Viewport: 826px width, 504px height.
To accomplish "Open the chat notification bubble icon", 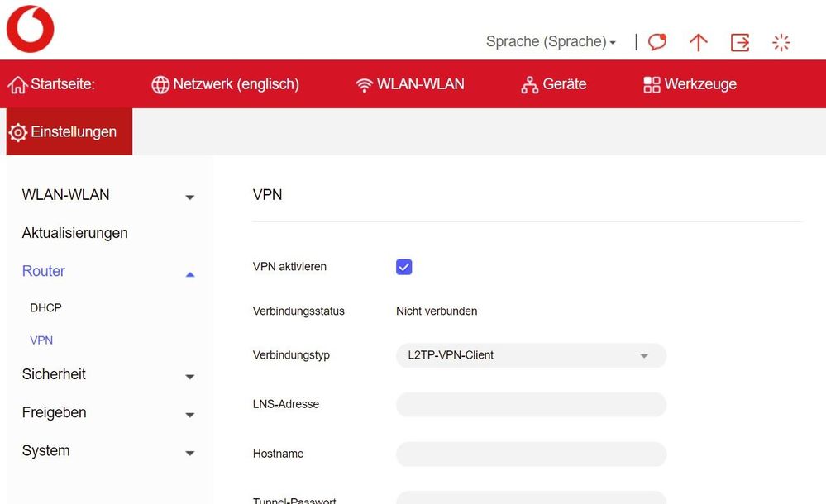I will click(657, 41).
